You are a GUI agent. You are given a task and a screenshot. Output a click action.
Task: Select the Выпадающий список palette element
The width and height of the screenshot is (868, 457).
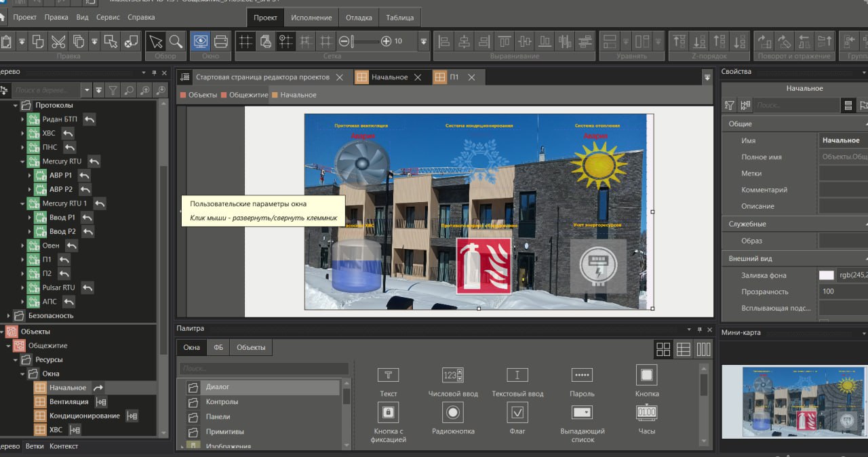pos(583,423)
